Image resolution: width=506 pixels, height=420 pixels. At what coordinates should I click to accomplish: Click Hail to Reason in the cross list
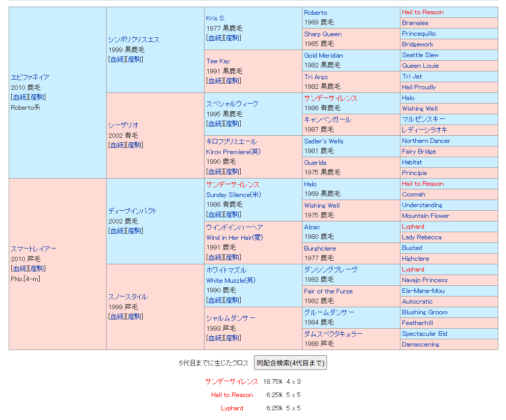pos(232,395)
